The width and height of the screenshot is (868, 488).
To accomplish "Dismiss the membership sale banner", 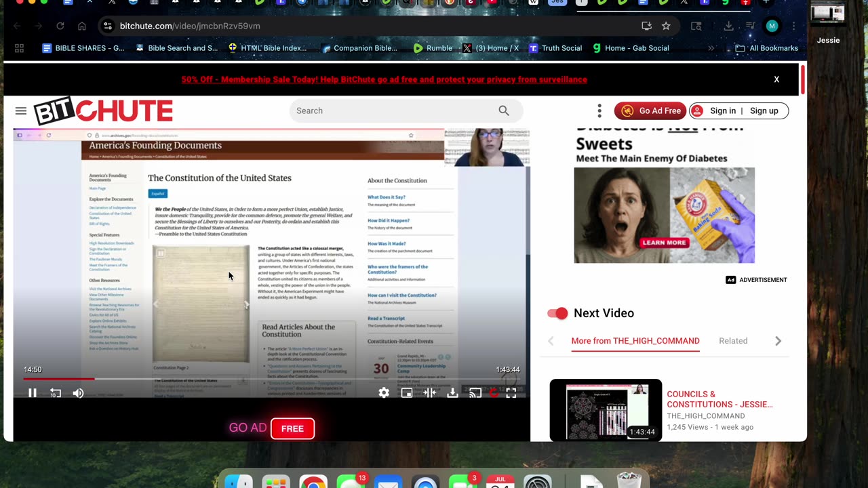I will 776,79.
